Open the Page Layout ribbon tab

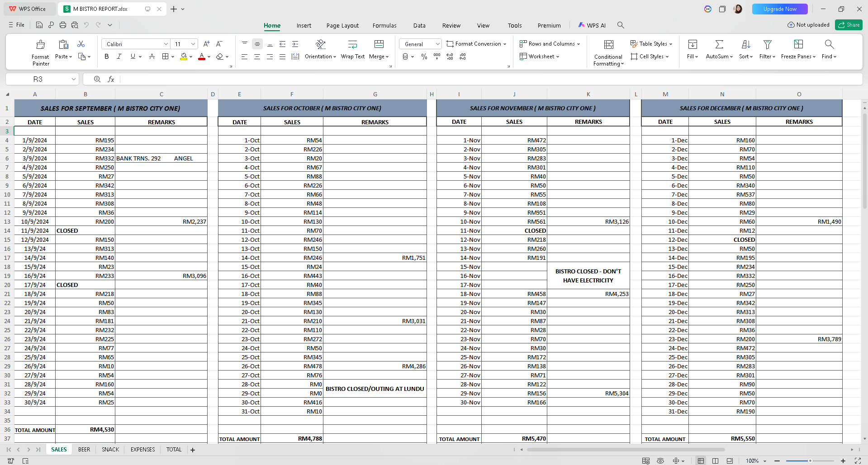click(x=342, y=26)
